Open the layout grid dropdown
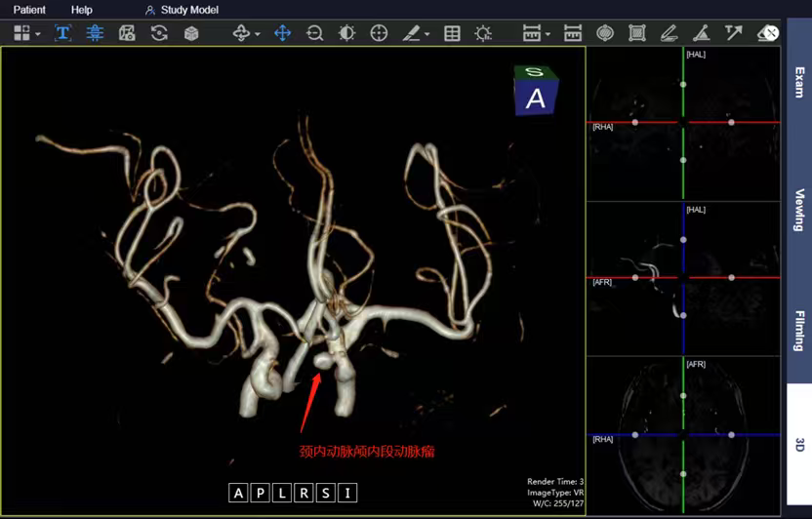The width and height of the screenshot is (812, 519). tap(38, 34)
